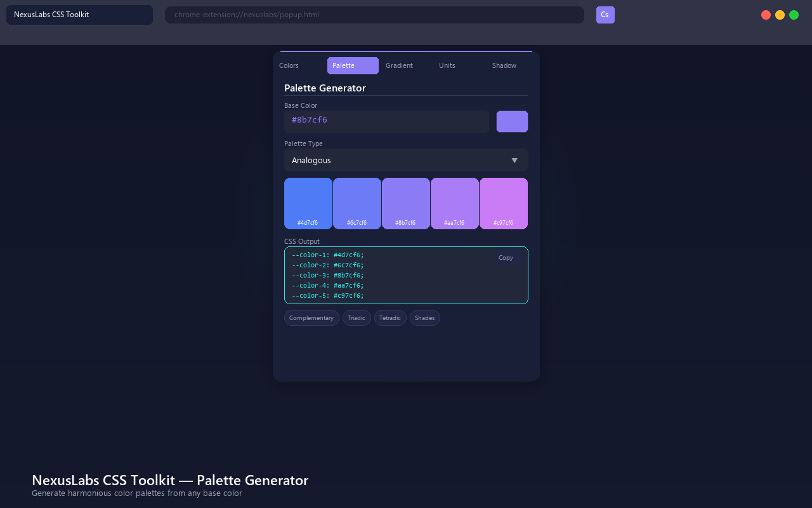Click the green window maximize button
The width and height of the screenshot is (812, 508).
pyautogui.click(x=794, y=15)
